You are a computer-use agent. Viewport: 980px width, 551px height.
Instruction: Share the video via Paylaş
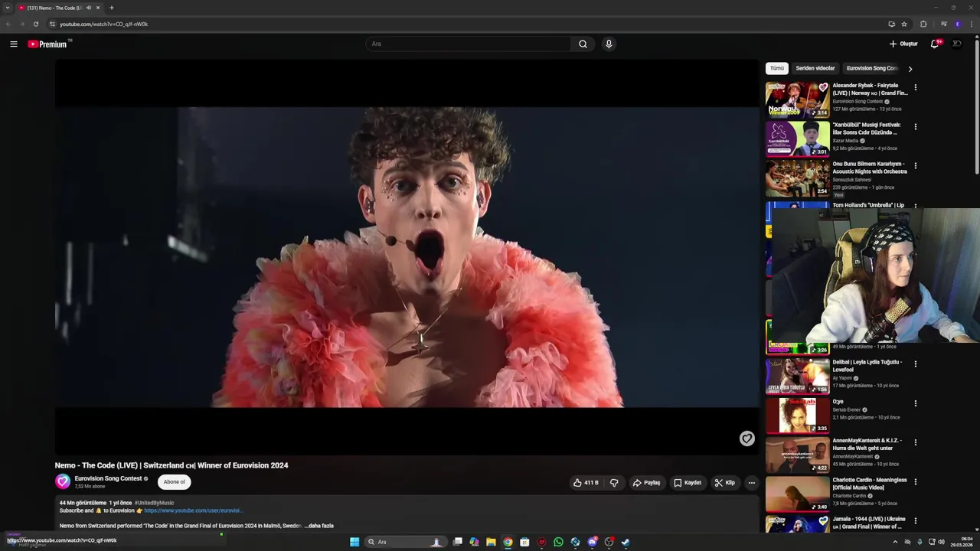tap(647, 483)
